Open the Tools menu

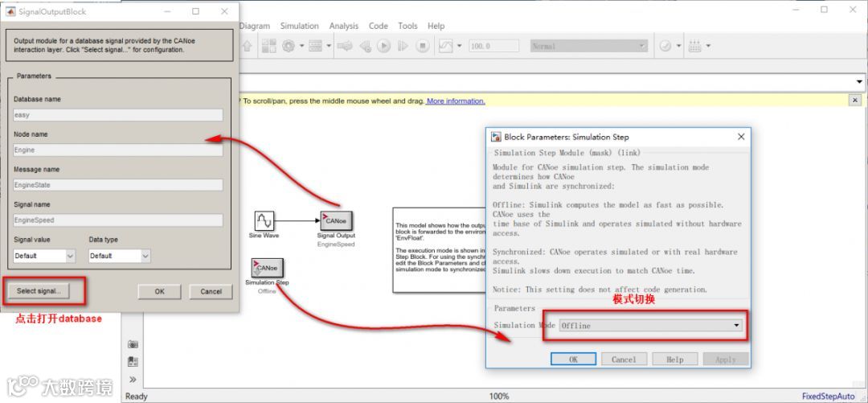point(408,26)
